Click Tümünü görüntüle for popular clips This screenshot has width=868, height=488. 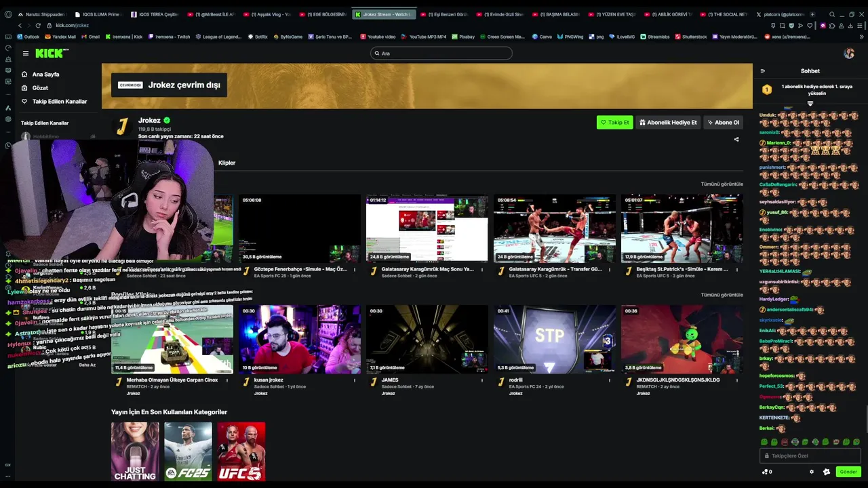722,295
